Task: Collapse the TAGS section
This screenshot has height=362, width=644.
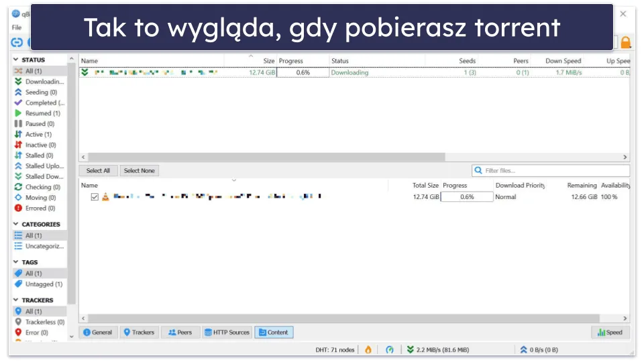Action: point(15,262)
